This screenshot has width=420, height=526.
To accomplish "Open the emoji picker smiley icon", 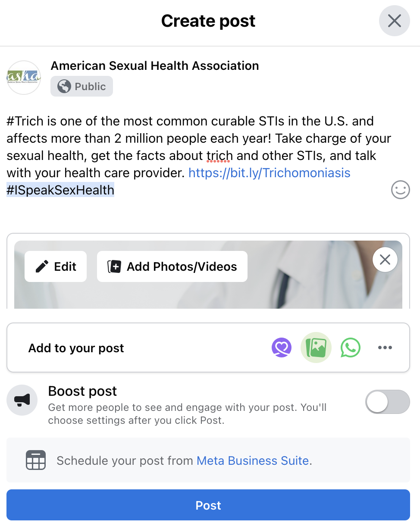I will [x=400, y=190].
